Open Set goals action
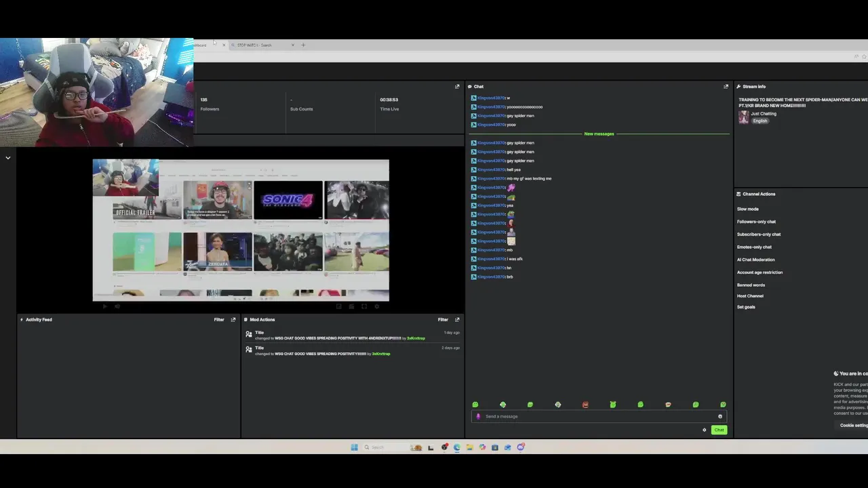Image resolution: width=868 pixels, height=488 pixels. (x=746, y=307)
